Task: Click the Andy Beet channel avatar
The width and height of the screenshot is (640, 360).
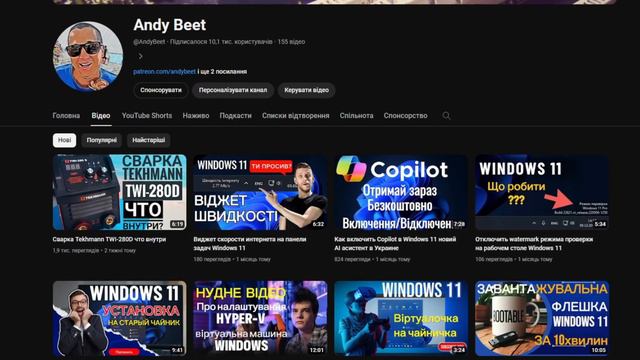Action: tap(88, 56)
